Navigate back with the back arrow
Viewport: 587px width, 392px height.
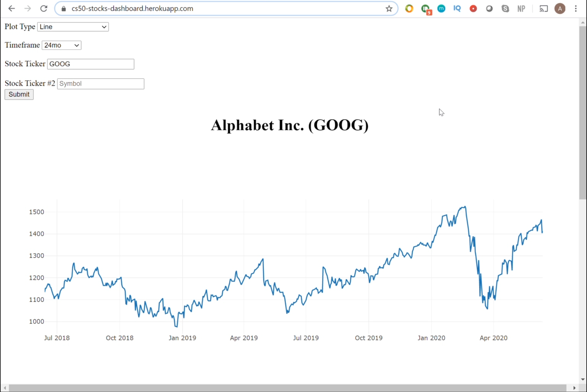11,8
